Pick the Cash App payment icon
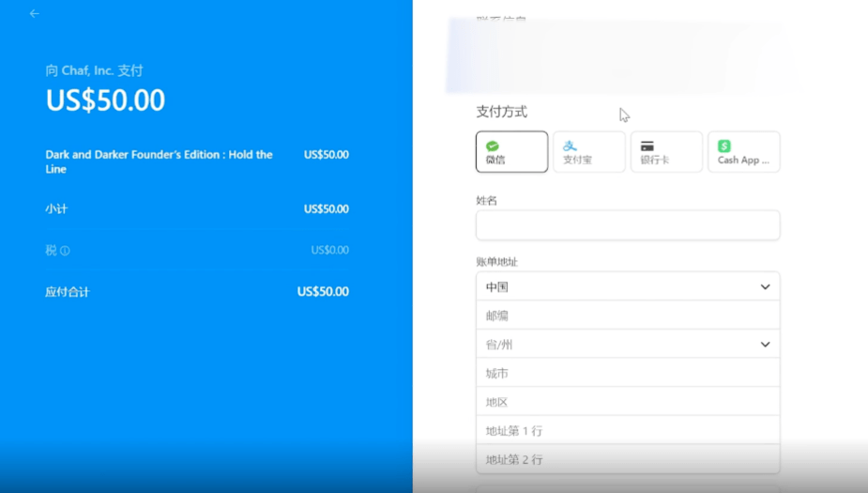This screenshot has height=493, width=868. pos(724,146)
